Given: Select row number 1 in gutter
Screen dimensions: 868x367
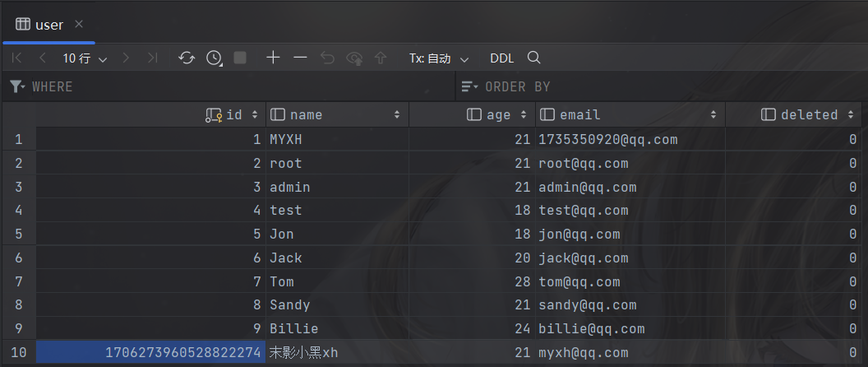Looking at the screenshot, I should click(x=19, y=139).
